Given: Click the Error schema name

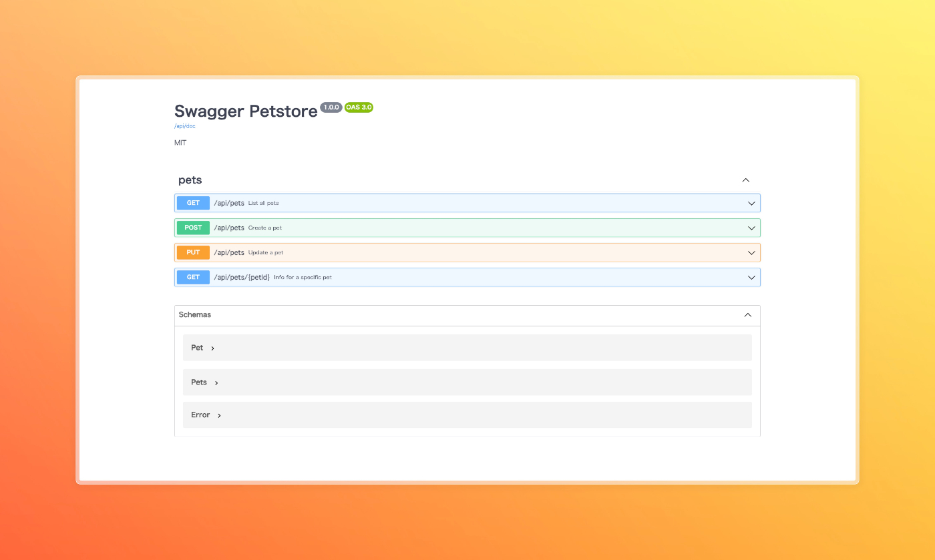Looking at the screenshot, I should pos(200,414).
